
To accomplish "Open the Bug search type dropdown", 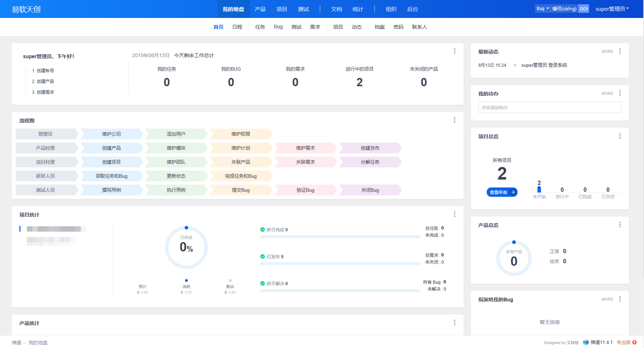I will coord(543,9).
